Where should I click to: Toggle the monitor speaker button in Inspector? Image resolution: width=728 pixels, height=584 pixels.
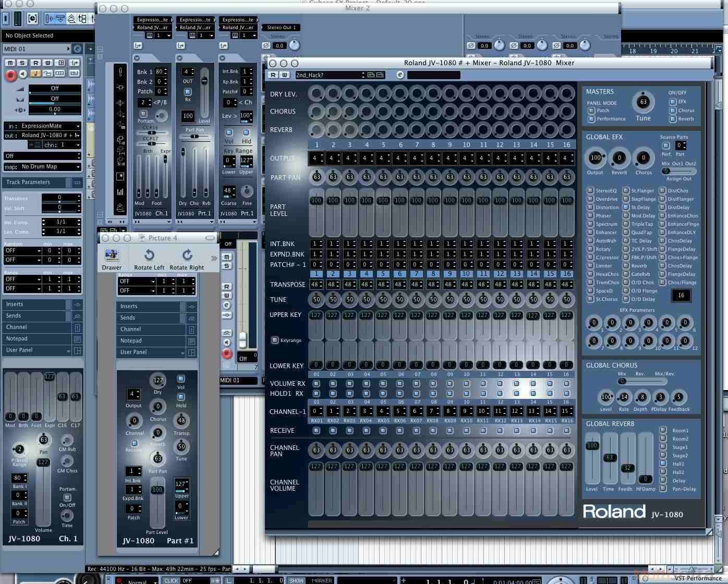22,75
